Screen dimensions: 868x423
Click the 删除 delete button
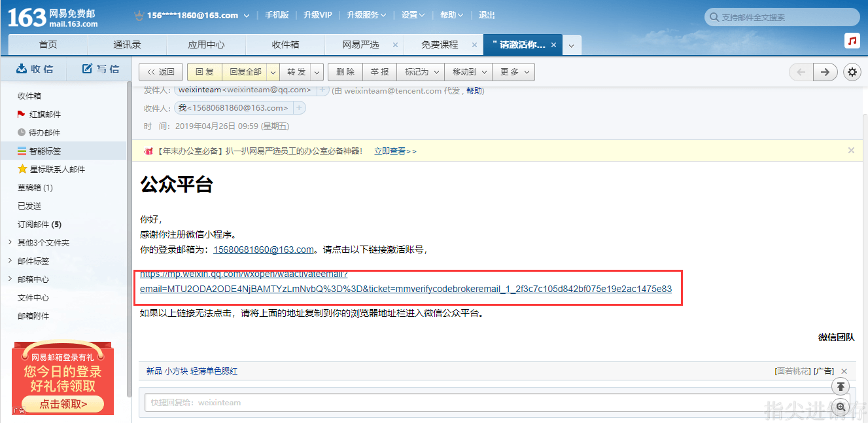[345, 72]
